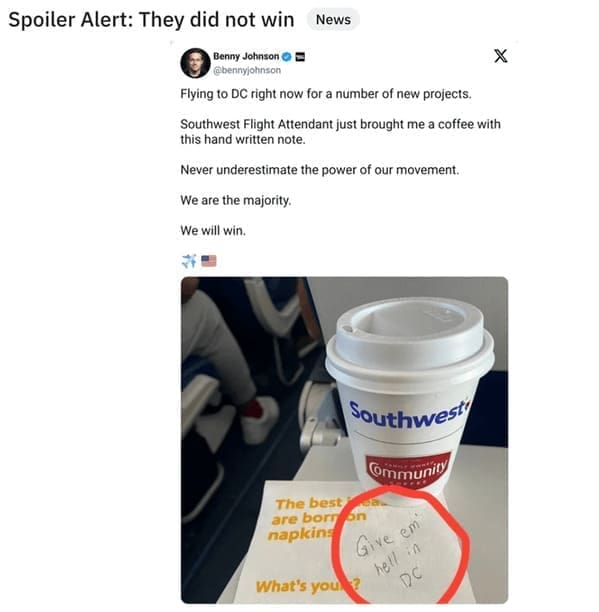Click the 'Southwest Flight Attendant' sentence
Viewport: 599px width, 612px height.
point(340,132)
